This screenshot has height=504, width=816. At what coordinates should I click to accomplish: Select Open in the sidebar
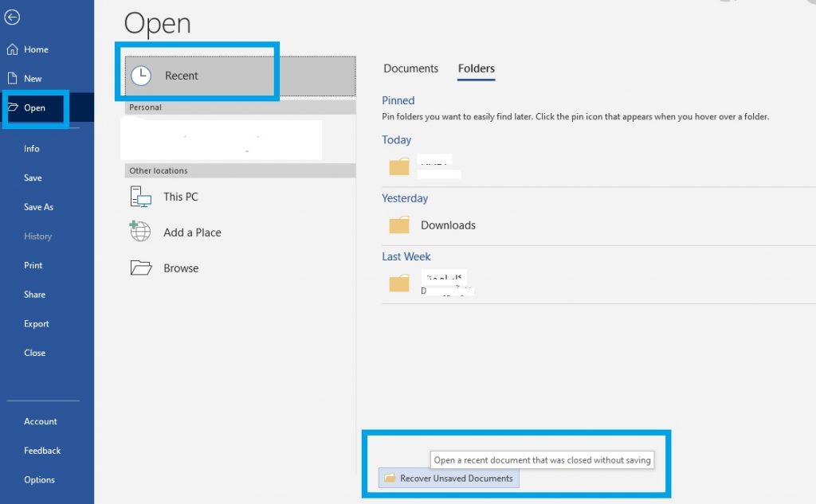click(34, 107)
